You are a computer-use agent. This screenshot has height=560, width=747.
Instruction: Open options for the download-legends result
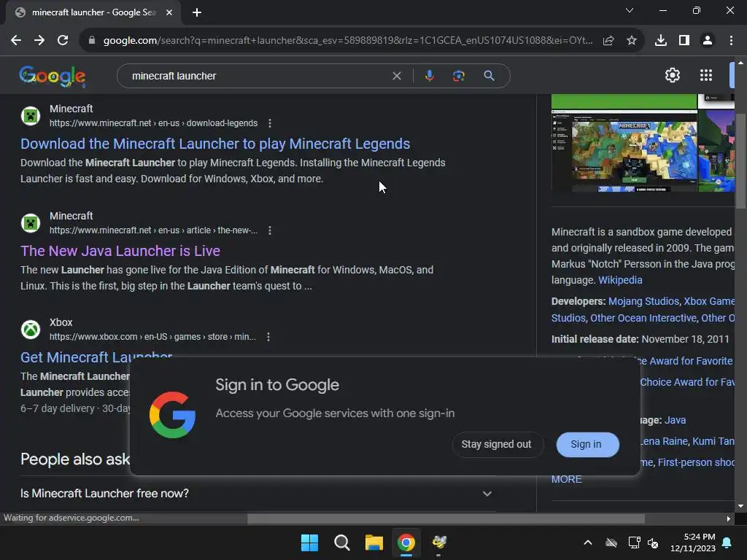point(270,123)
